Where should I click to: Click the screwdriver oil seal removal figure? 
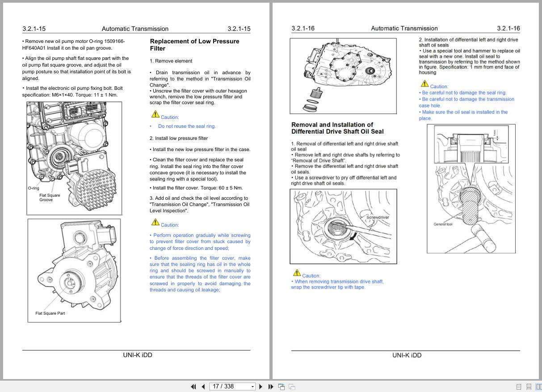[x=343, y=226]
